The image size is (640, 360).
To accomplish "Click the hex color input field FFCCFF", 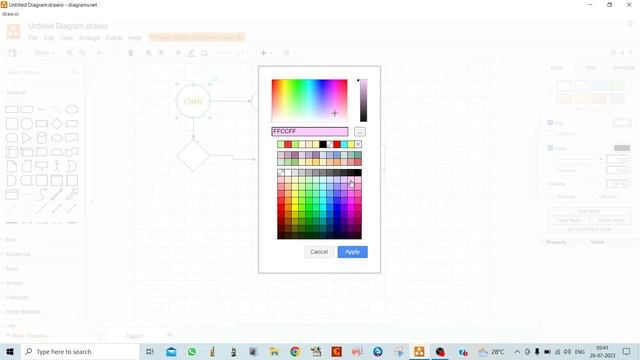I will coord(310,131).
